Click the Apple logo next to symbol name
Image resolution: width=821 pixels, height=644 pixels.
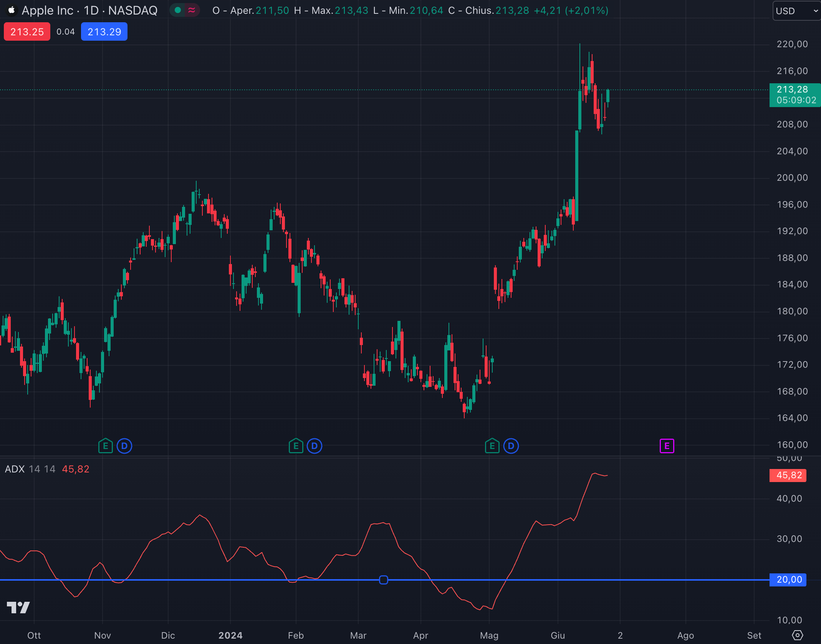pos(12,10)
